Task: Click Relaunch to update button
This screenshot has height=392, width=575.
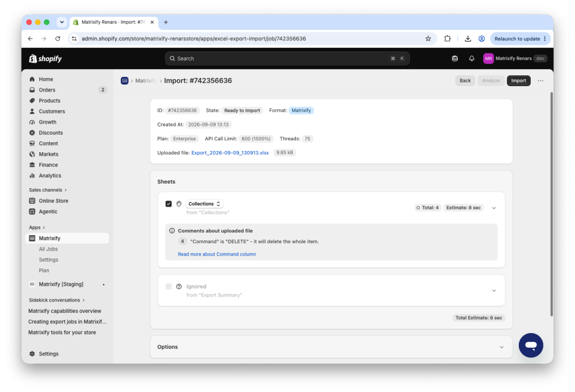Action: click(x=521, y=39)
